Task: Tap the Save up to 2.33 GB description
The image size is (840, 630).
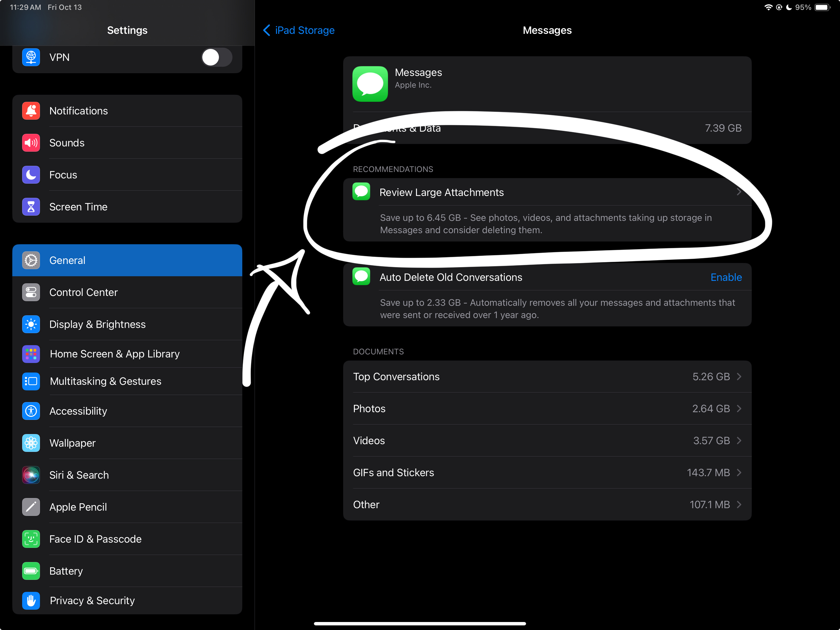Action: tap(557, 309)
